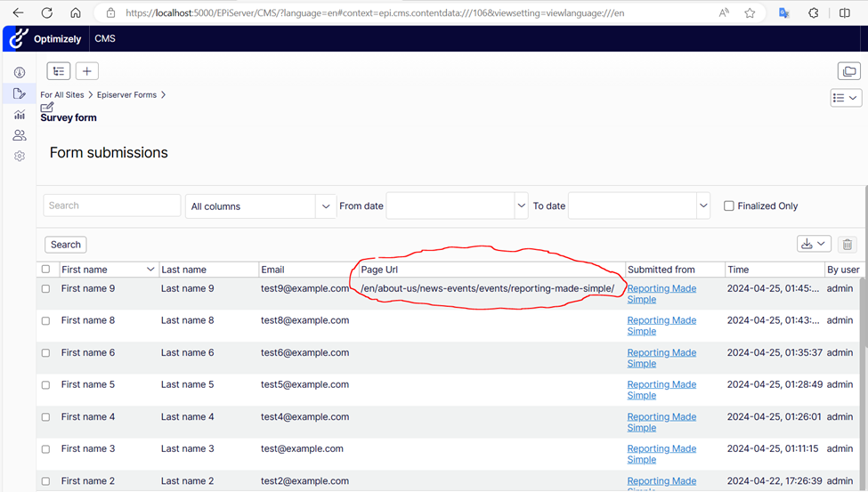Open the assets folder pane icon
Viewport: 868px width, 492px height.
pyautogui.click(x=848, y=71)
